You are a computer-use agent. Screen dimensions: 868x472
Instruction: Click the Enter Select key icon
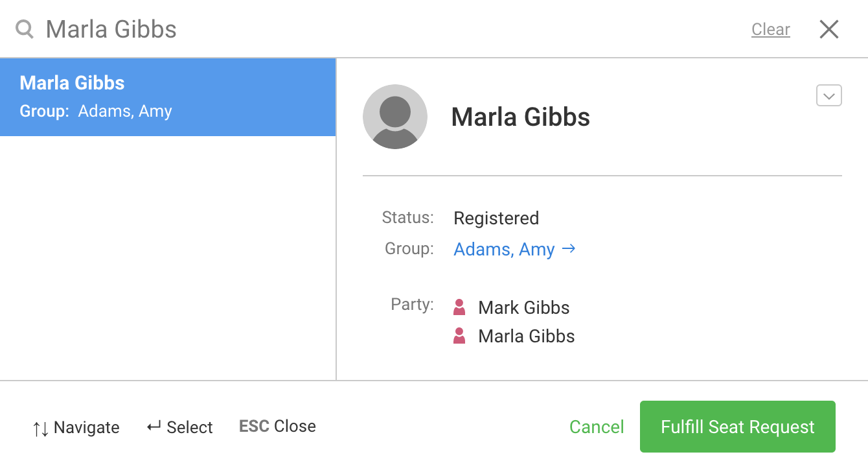154,427
